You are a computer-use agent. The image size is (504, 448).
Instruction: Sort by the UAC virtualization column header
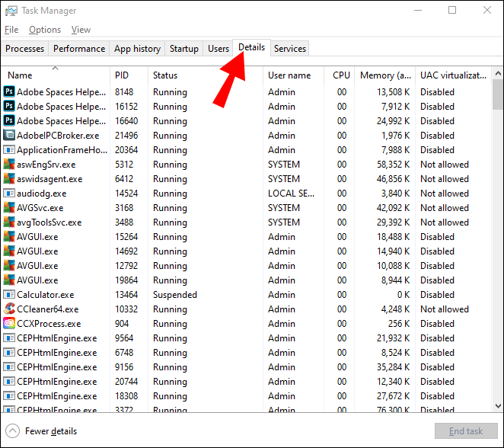coord(453,75)
